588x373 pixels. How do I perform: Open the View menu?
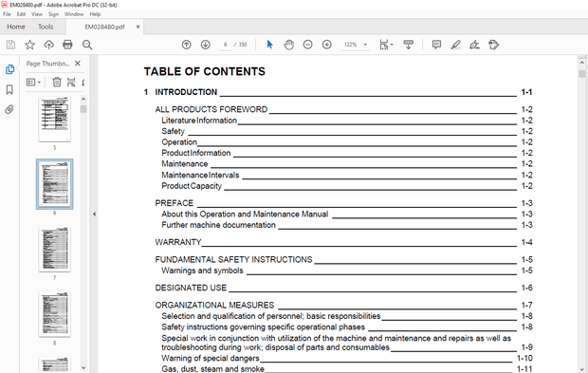37,14
